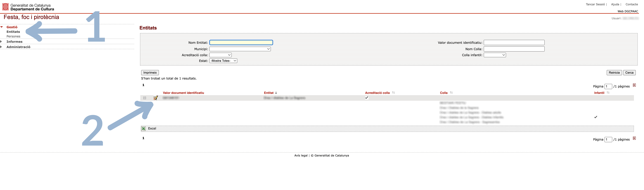Screen dimensions: 644x190
Task: Click the Nom Colla input field
Action: 514,49
